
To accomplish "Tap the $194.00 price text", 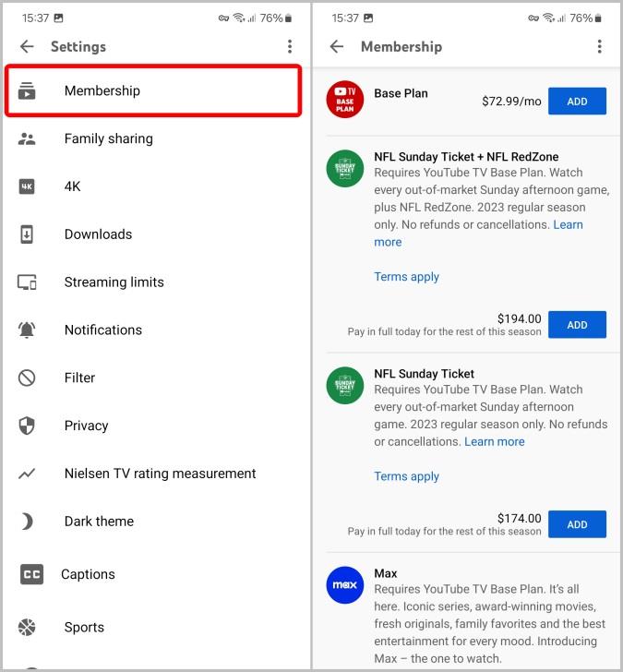I will tap(519, 318).
